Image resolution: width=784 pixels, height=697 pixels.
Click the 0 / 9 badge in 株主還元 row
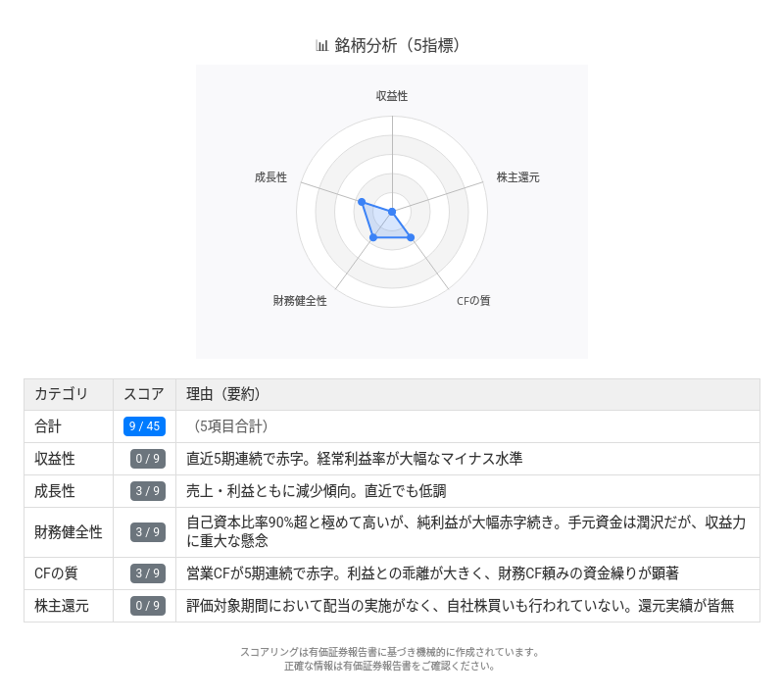148,606
